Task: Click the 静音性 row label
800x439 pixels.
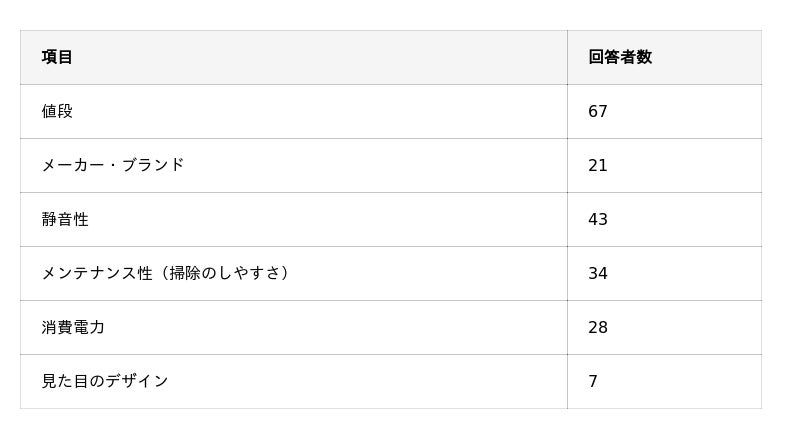Action: tap(65, 219)
